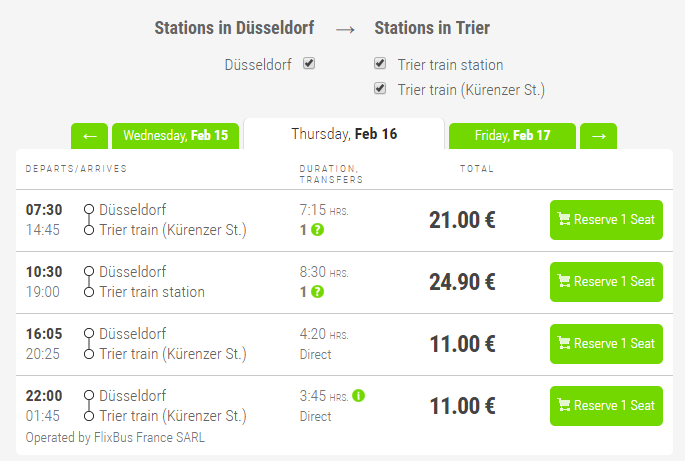Click transfer help icon on 07:30 trip
The image size is (685, 461).
tap(317, 230)
